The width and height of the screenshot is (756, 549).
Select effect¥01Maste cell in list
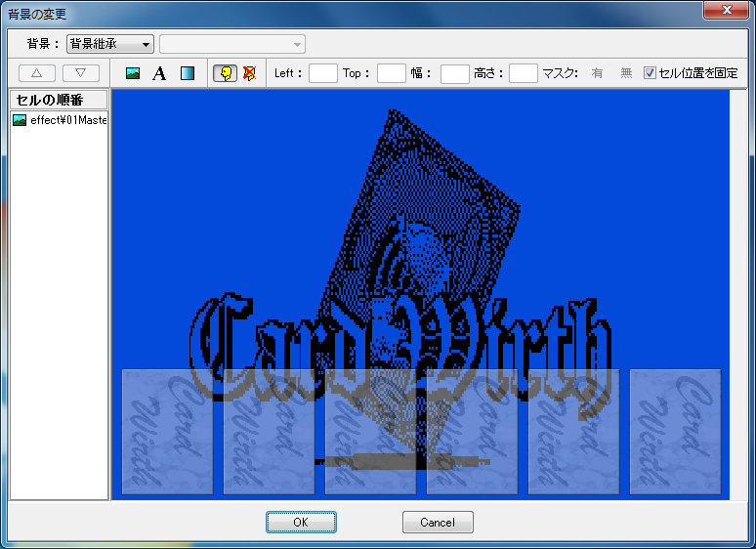[60, 120]
